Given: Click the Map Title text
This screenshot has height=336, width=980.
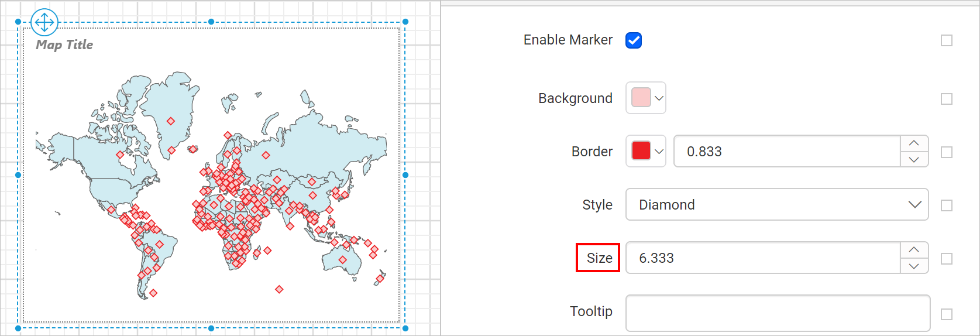Looking at the screenshot, I should (64, 44).
